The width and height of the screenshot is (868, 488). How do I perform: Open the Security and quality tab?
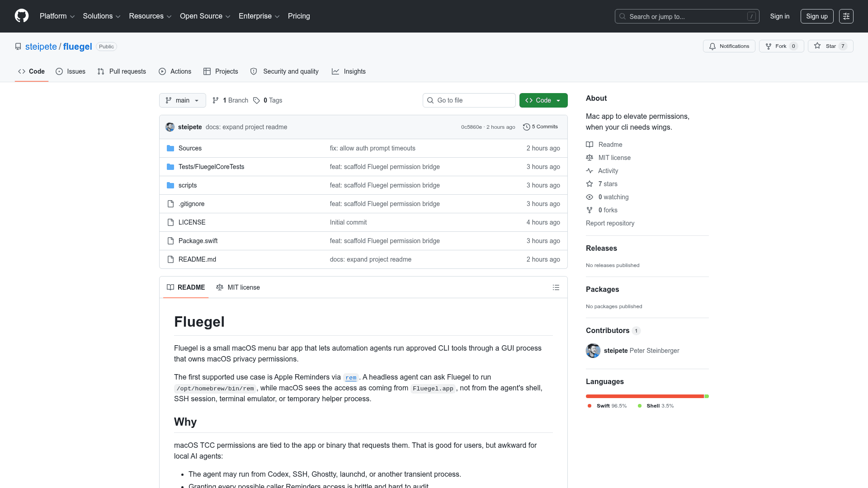[284, 71]
